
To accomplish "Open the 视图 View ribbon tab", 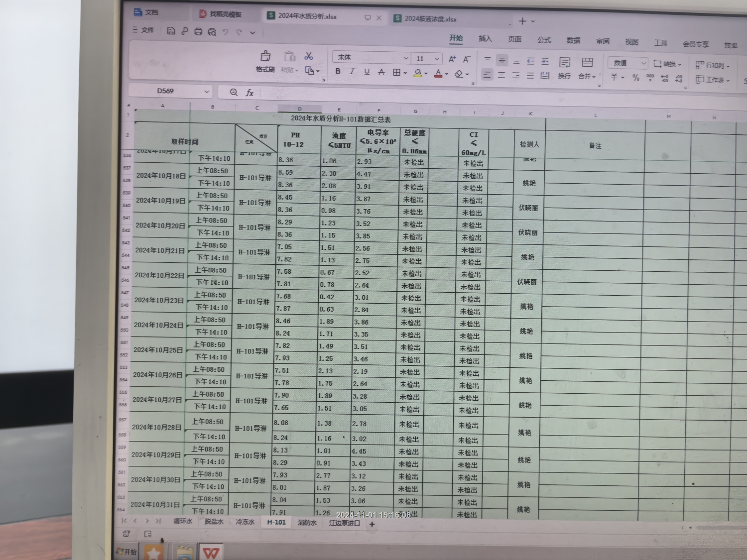I will pos(632,42).
